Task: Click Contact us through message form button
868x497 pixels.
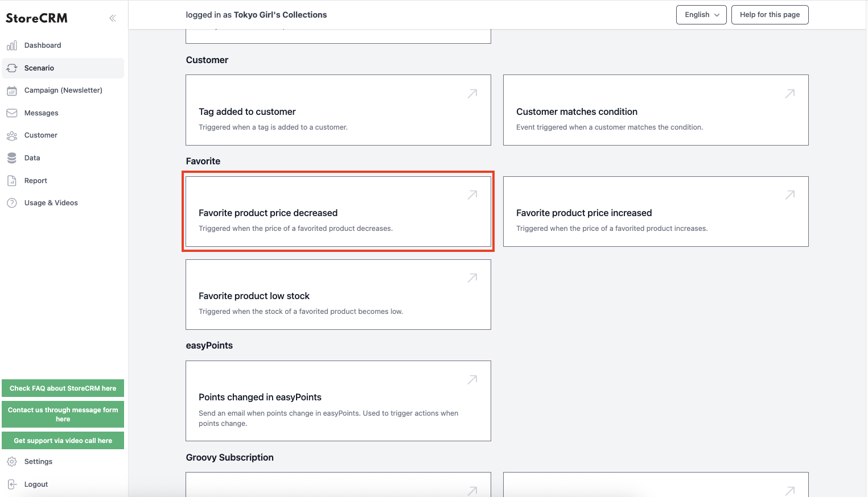Action: [x=63, y=415]
